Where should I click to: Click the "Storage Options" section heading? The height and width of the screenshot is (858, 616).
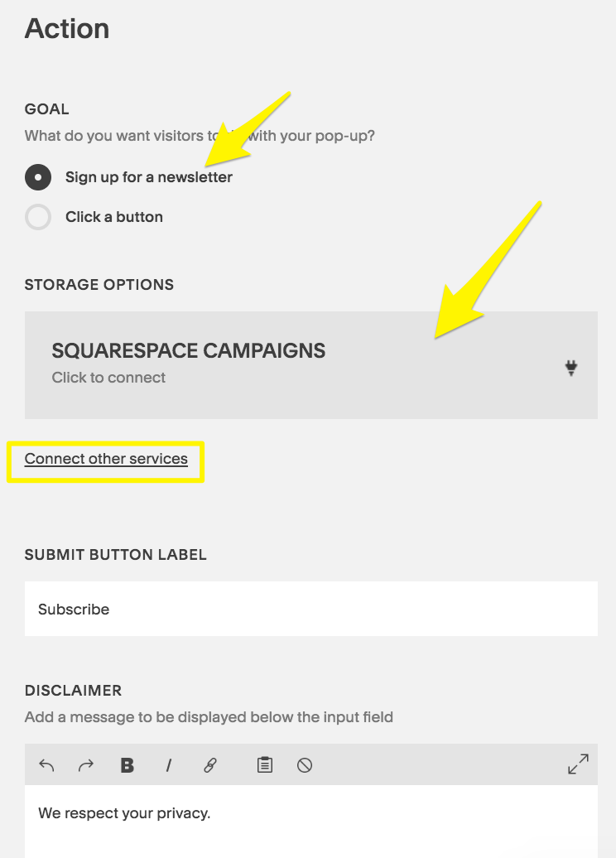tap(99, 285)
